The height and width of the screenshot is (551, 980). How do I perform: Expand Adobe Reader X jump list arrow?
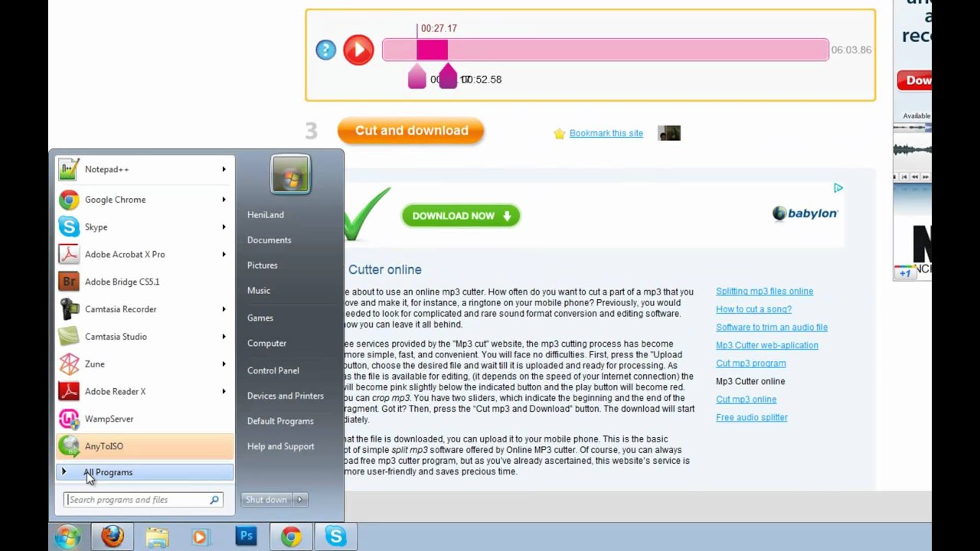coord(224,391)
